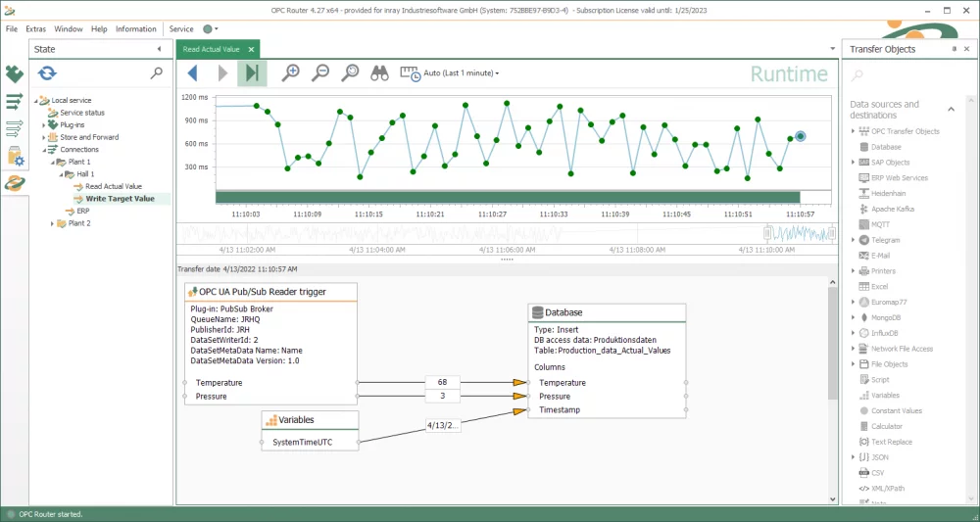Viewport: 980px width, 522px height.
Task: Select the last highlighted data point in chart
Action: tap(800, 136)
